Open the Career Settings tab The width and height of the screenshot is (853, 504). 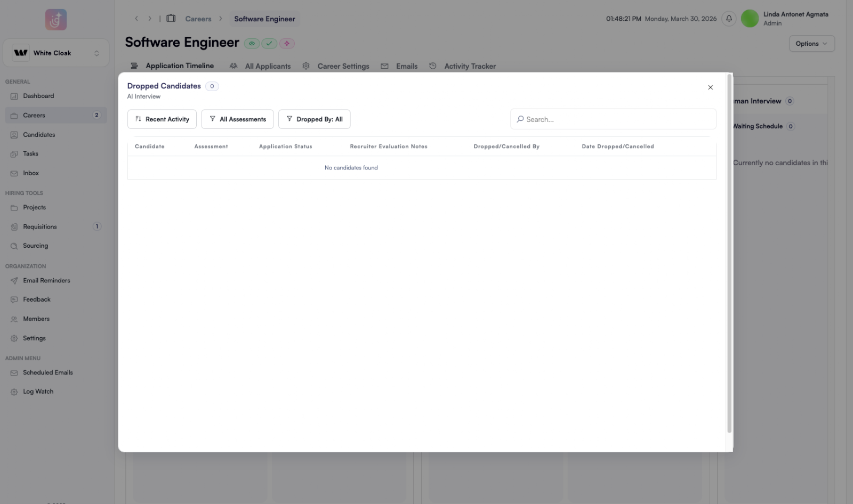343,66
